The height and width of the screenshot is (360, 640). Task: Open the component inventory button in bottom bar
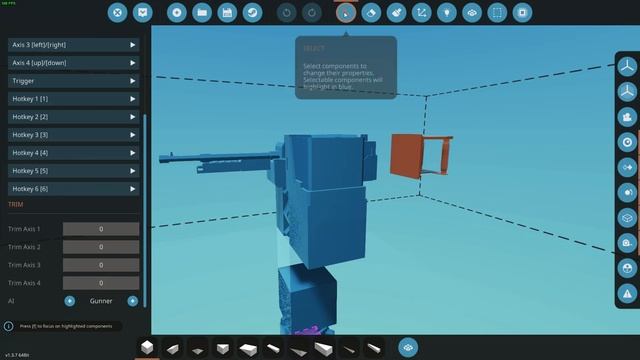pos(408,348)
